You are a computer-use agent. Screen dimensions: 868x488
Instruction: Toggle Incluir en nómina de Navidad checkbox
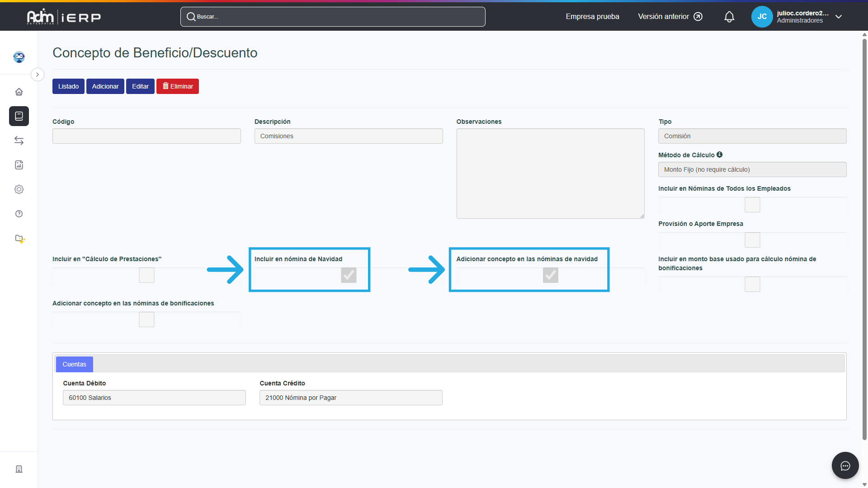click(349, 275)
